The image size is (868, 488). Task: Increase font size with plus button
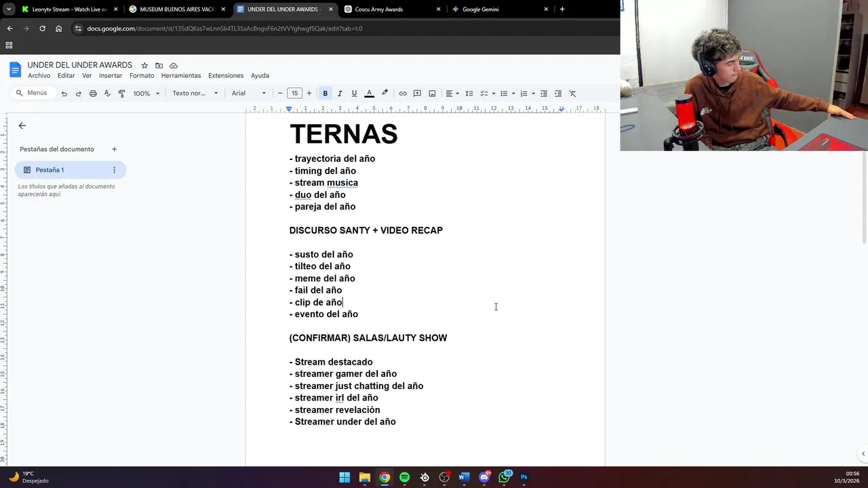309,94
